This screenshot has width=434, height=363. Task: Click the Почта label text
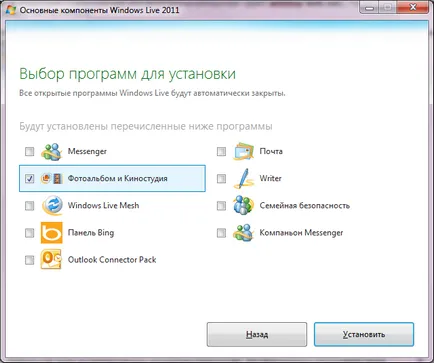271,151
